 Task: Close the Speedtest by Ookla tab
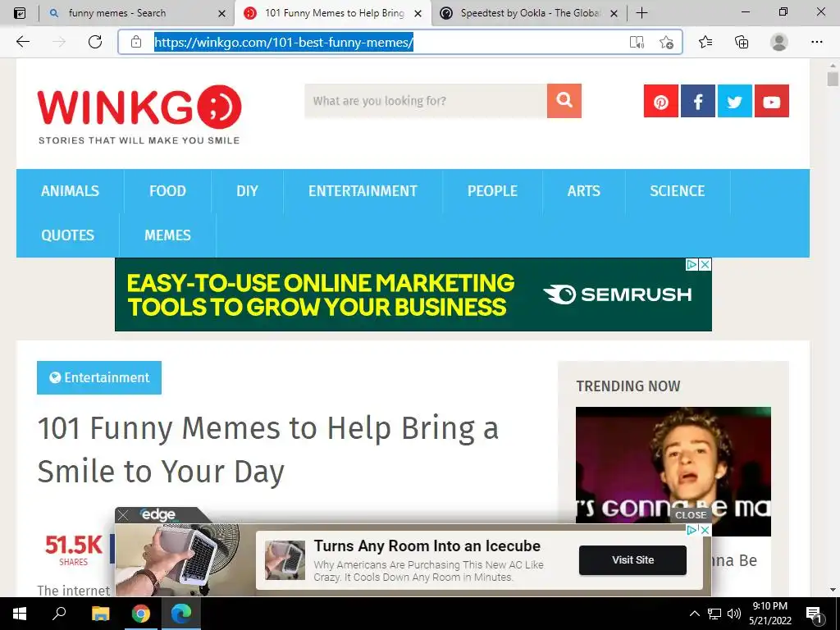[614, 13]
